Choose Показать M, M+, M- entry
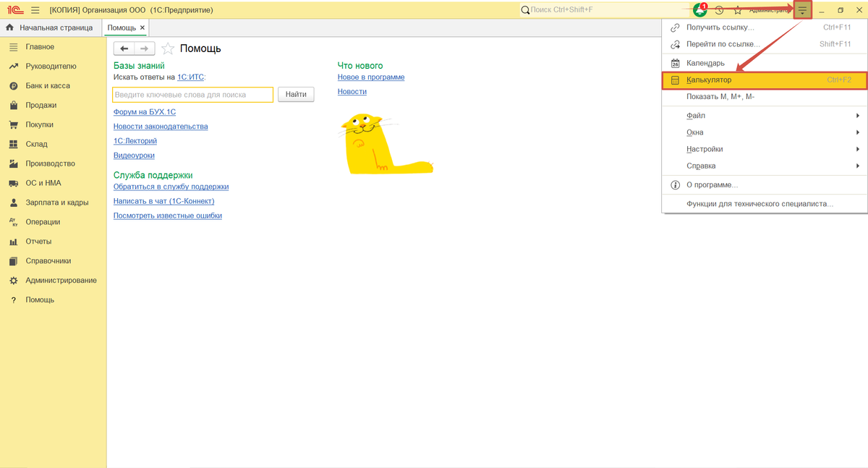The height and width of the screenshot is (468, 868). 765,97
